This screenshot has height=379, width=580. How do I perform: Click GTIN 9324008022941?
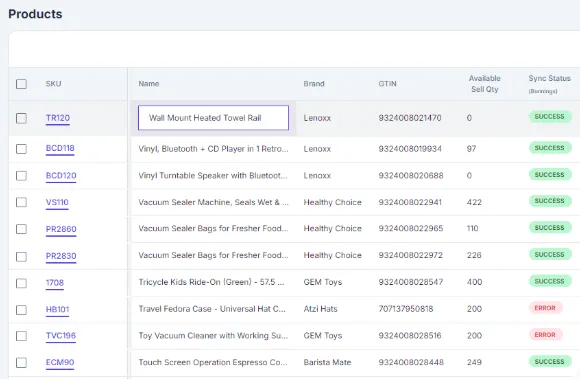[x=410, y=202]
